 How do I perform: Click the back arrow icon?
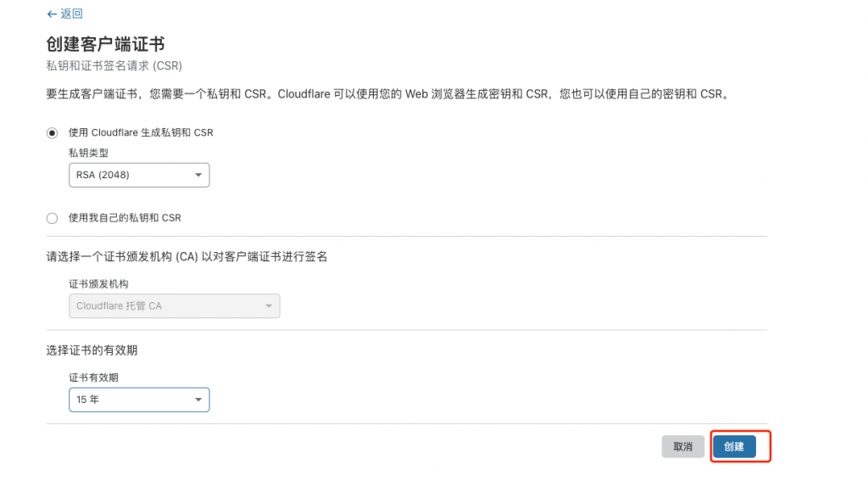tap(52, 14)
